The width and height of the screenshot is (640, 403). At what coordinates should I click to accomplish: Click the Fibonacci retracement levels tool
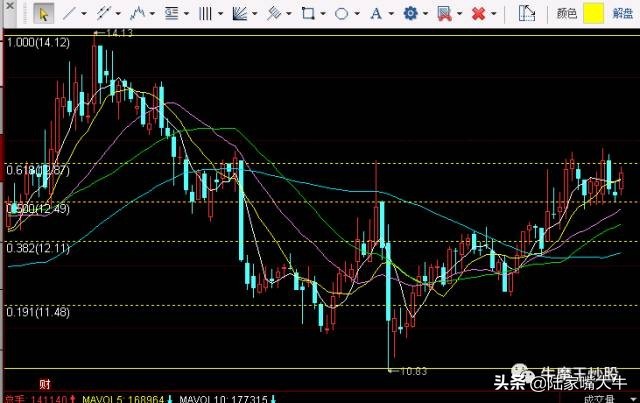tap(172, 13)
